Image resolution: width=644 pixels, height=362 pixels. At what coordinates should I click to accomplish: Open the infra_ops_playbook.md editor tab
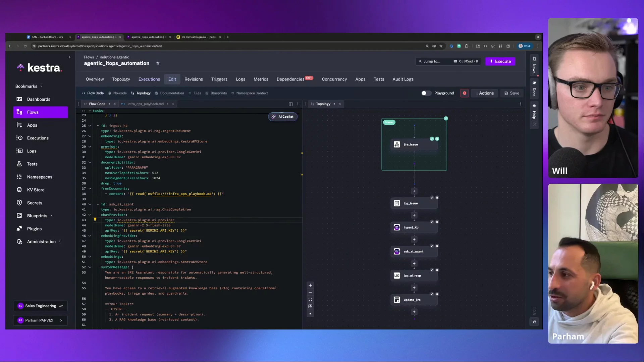click(x=145, y=104)
